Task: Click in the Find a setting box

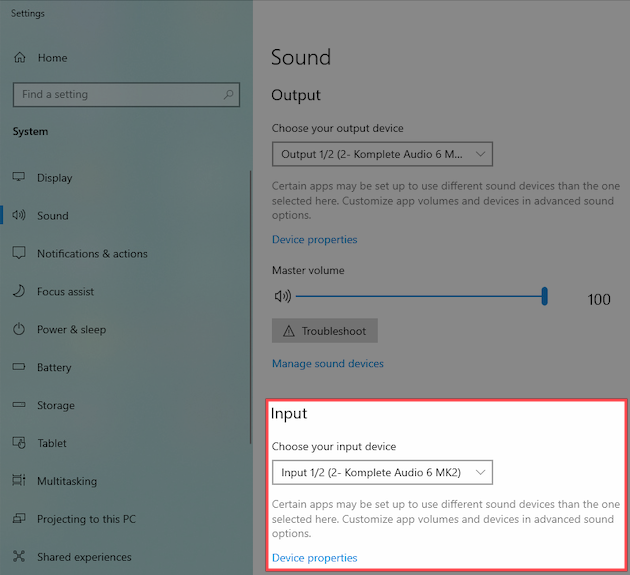Action: coord(126,94)
